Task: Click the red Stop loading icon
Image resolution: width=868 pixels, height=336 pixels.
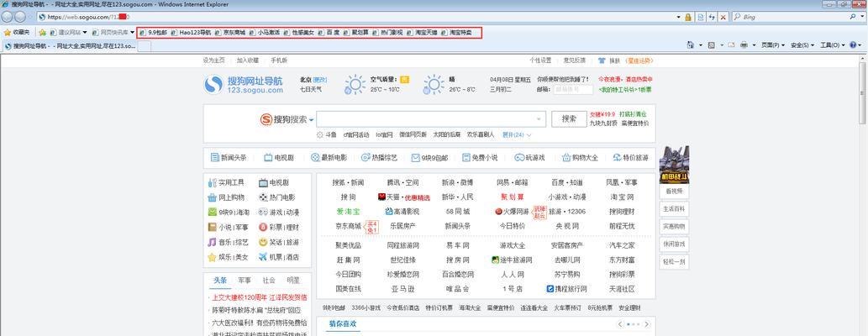Action: pyautogui.click(x=723, y=17)
